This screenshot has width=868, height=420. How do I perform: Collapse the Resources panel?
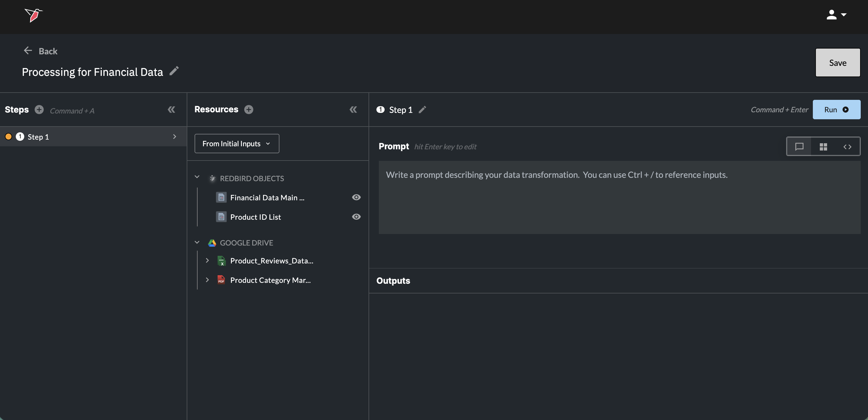tap(353, 110)
